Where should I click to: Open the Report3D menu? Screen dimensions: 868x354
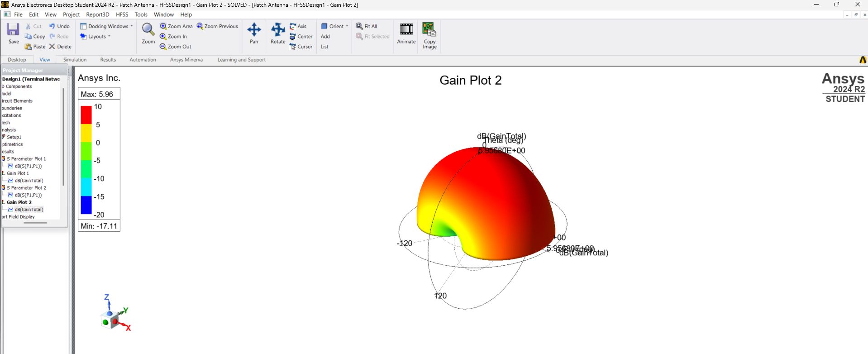98,14
